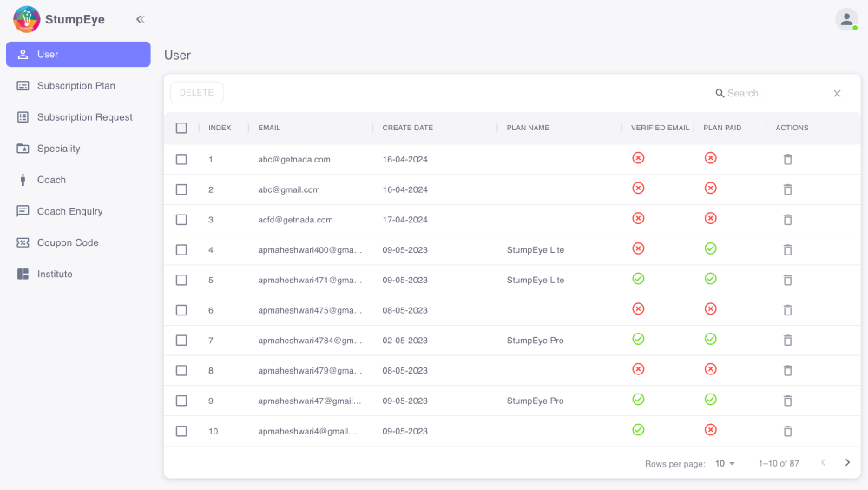Open the Coupon Code section
This screenshot has width=868, height=490.
pos(68,242)
